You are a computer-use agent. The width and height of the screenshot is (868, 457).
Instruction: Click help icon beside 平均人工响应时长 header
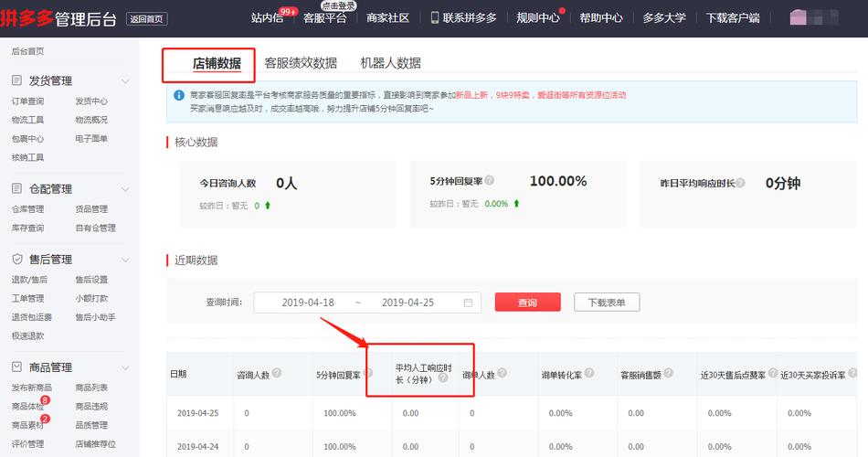click(x=443, y=377)
